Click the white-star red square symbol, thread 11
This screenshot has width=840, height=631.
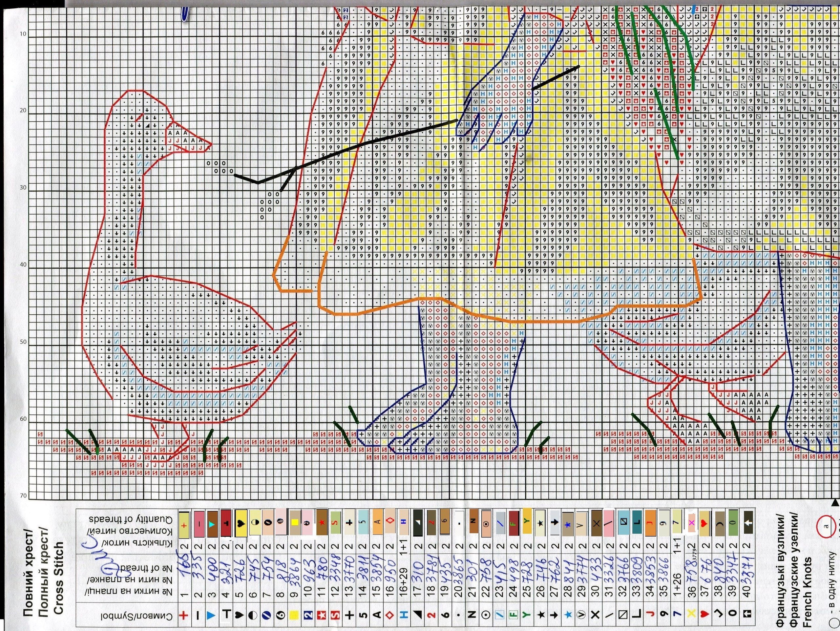click(x=322, y=616)
